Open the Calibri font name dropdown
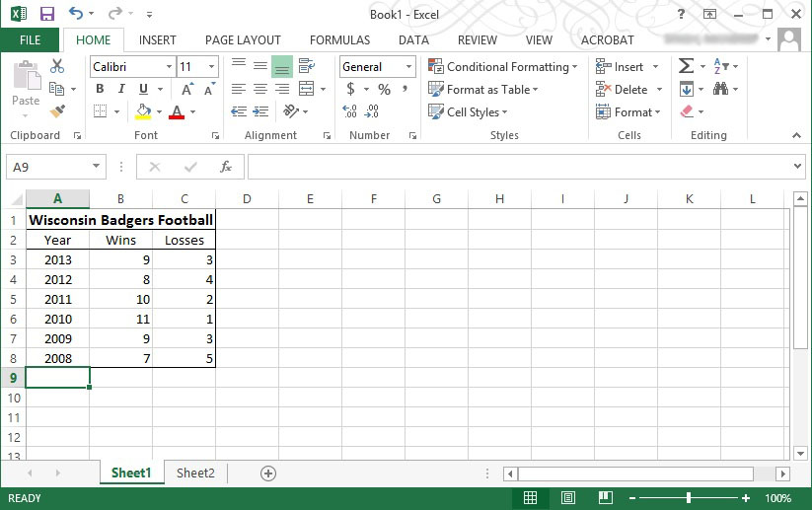Viewport: 812px width, 510px height. (x=169, y=67)
